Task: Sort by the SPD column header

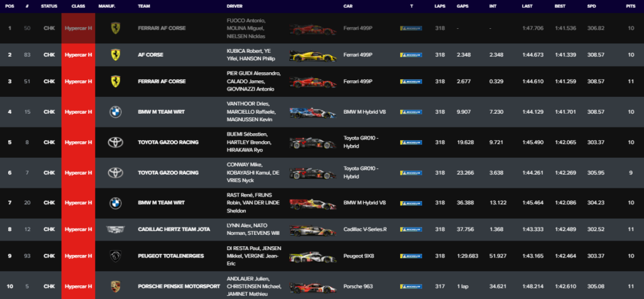Action: coord(592,6)
